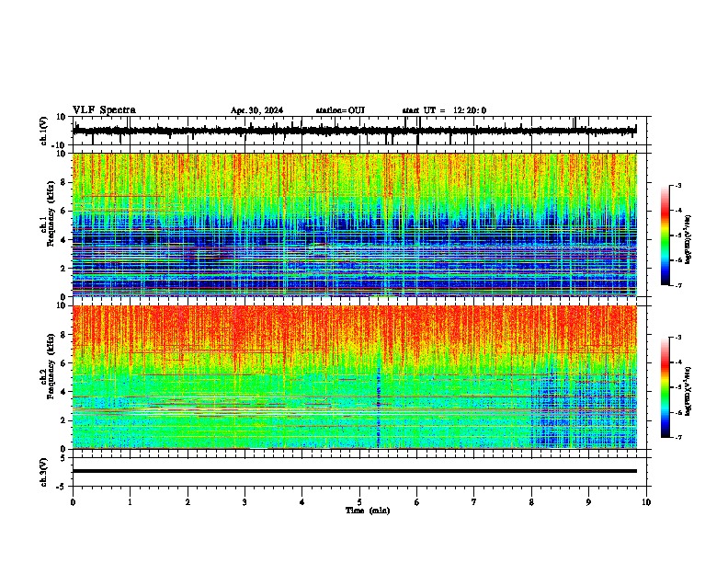Click ch.1 frequency axis tick "6"
This screenshot has height=563, width=728.
tap(63, 211)
